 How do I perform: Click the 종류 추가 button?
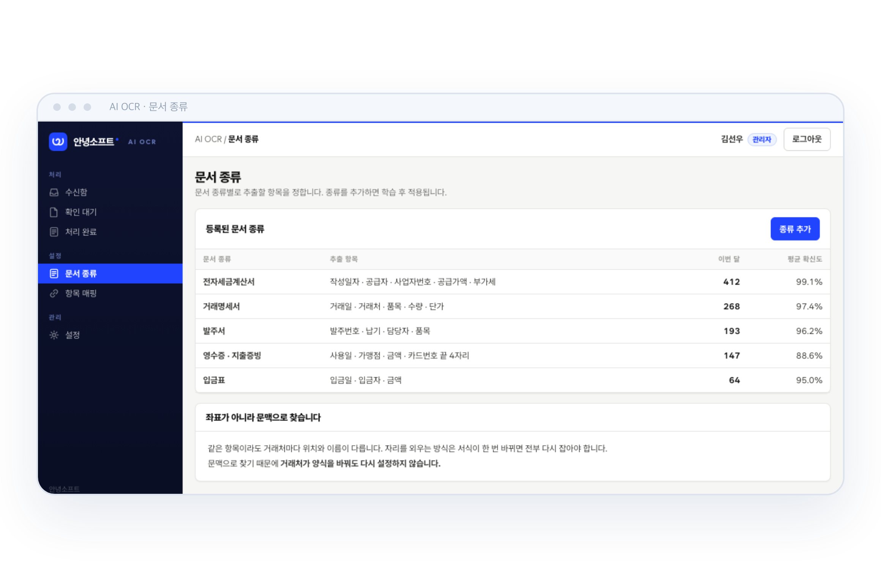click(795, 229)
